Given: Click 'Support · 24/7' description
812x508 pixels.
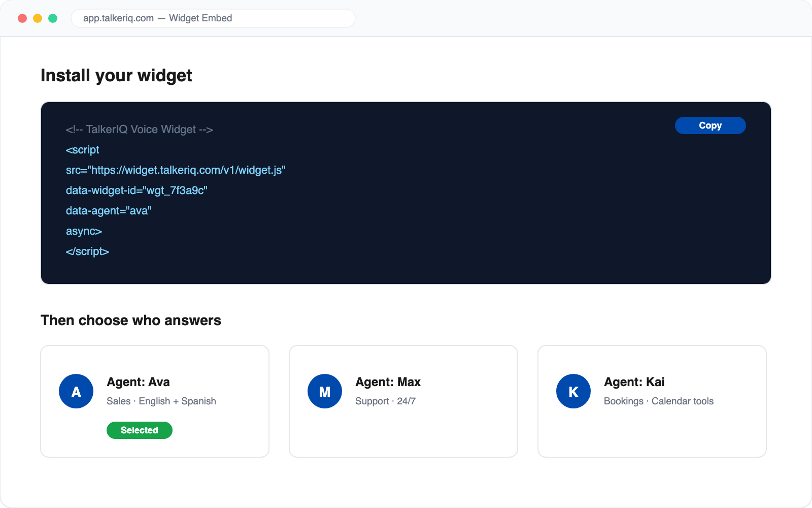Looking at the screenshot, I should pyautogui.click(x=386, y=401).
